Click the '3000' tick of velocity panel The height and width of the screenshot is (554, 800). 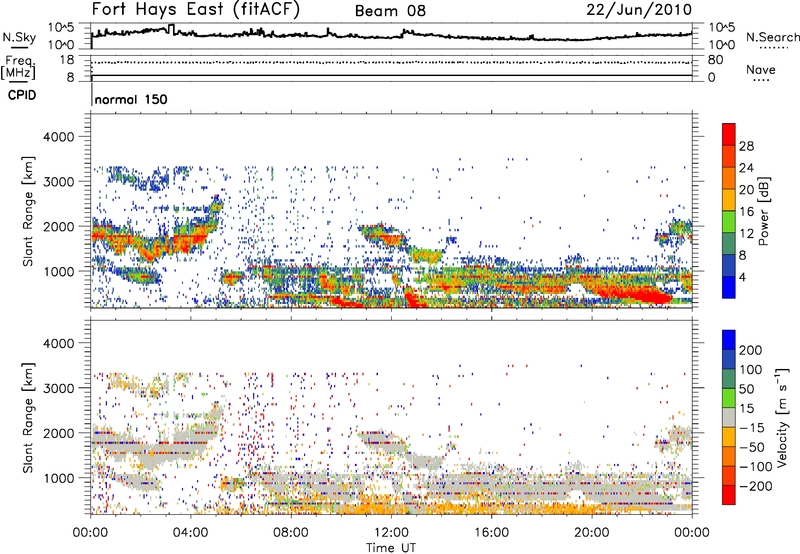pos(58,388)
